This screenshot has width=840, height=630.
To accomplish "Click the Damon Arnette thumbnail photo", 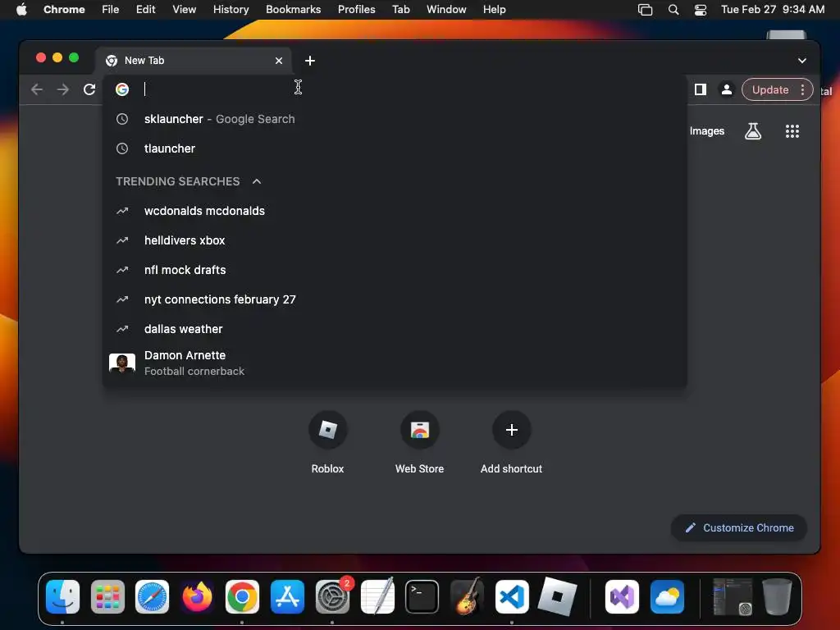I will [x=122, y=363].
